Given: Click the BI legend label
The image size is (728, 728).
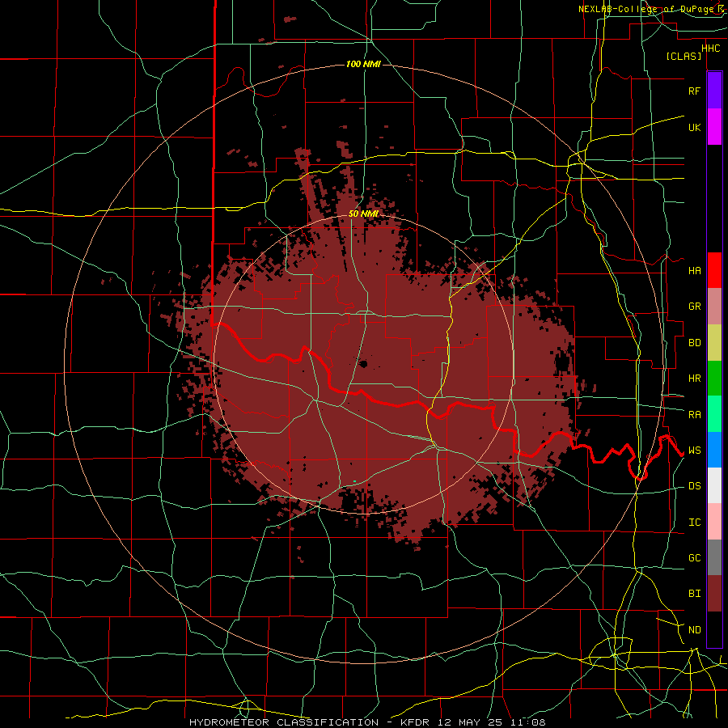Looking at the screenshot, I should click(694, 594).
